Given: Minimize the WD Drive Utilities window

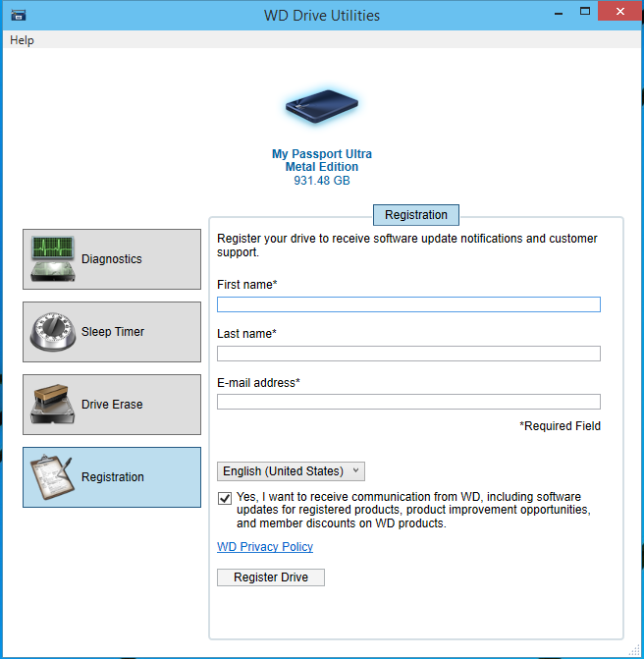Looking at the screenshot, I should click(x=559, y=13).
